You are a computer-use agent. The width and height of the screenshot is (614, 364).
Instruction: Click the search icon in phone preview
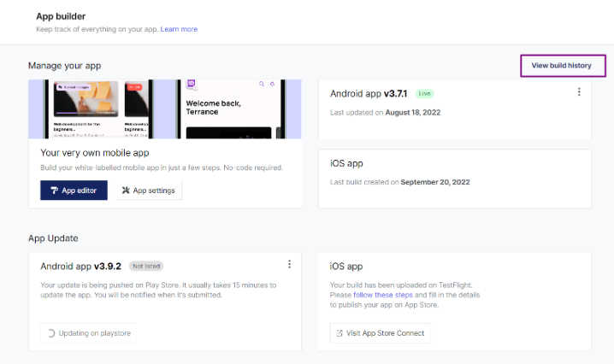260,85
